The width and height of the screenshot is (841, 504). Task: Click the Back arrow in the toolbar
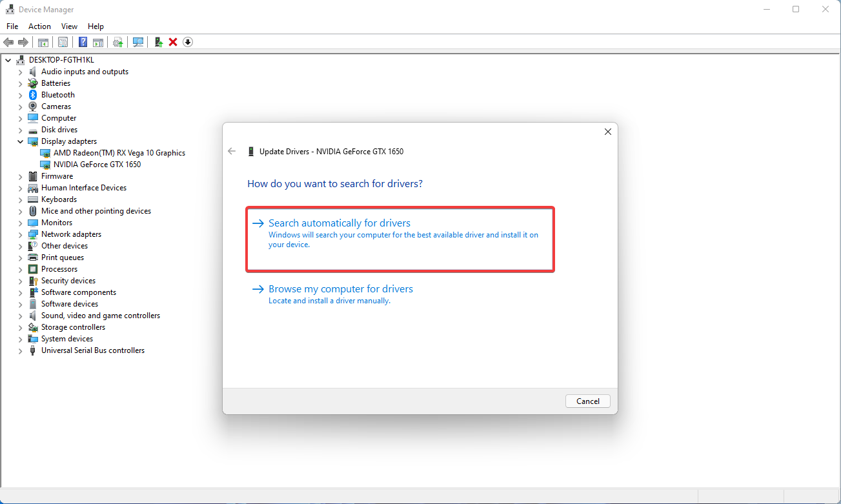(8, 42)
